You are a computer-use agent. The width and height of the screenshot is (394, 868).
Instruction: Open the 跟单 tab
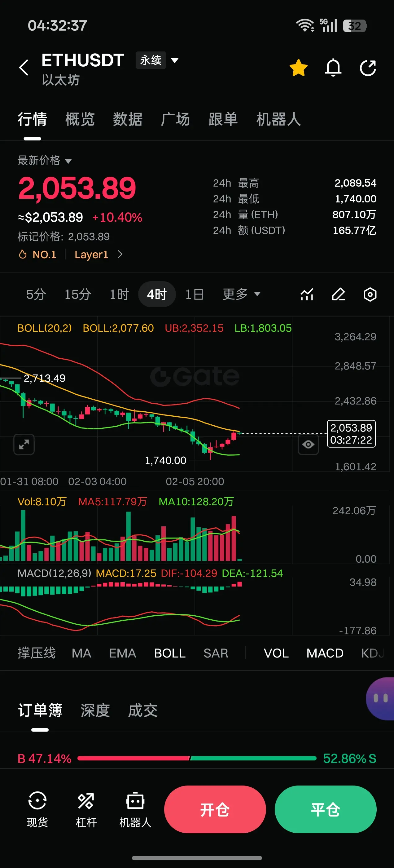(x=223, y=119)
